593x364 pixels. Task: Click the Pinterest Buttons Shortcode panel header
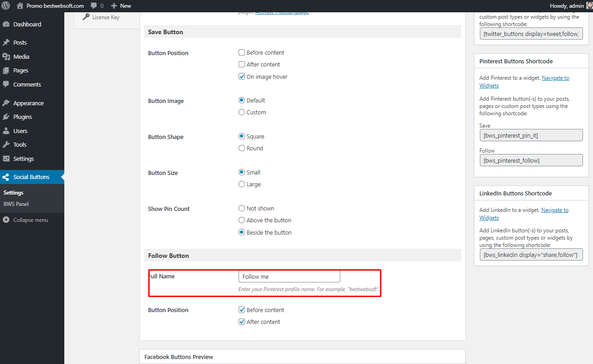coord(531,61)
